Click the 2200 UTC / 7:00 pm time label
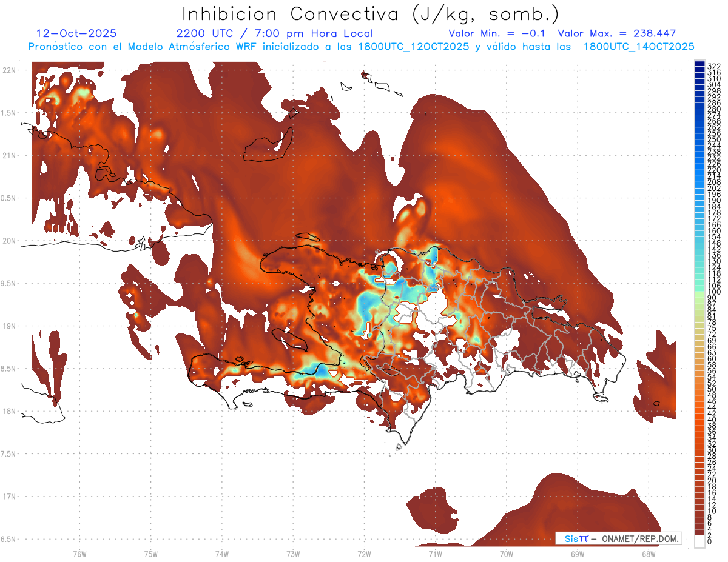Image resolution: width=728 pixels, height=562 pixels. pos(274,34)
